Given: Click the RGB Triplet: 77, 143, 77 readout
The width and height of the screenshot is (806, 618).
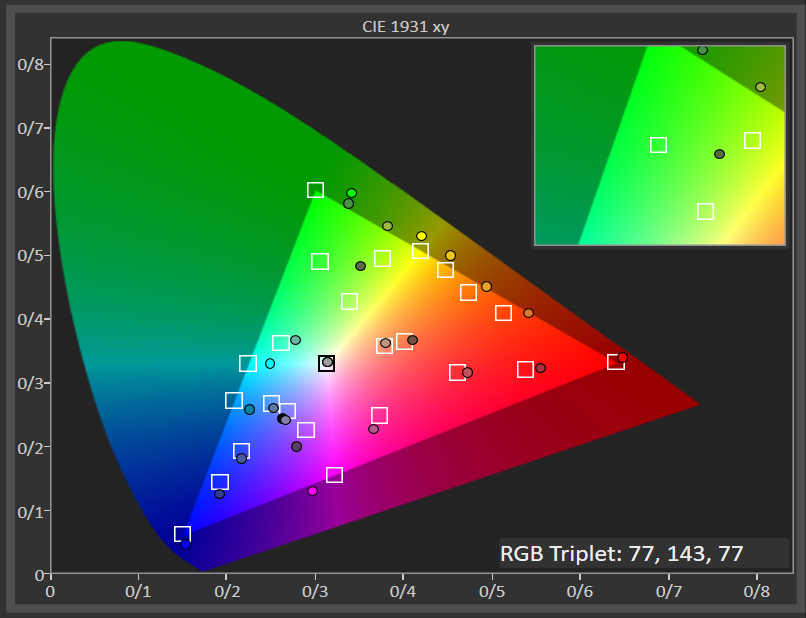Looking at the screenshot, I should pos(621,554).
